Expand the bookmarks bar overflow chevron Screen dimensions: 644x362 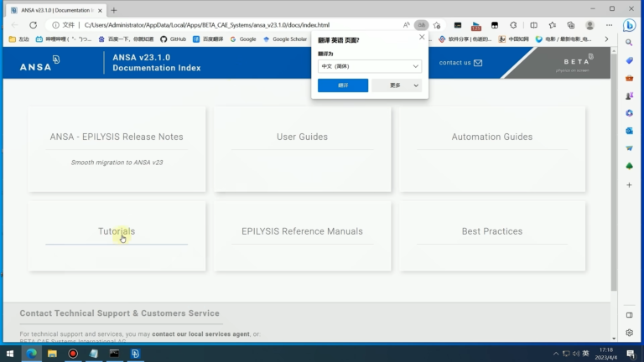coord(606,39)
